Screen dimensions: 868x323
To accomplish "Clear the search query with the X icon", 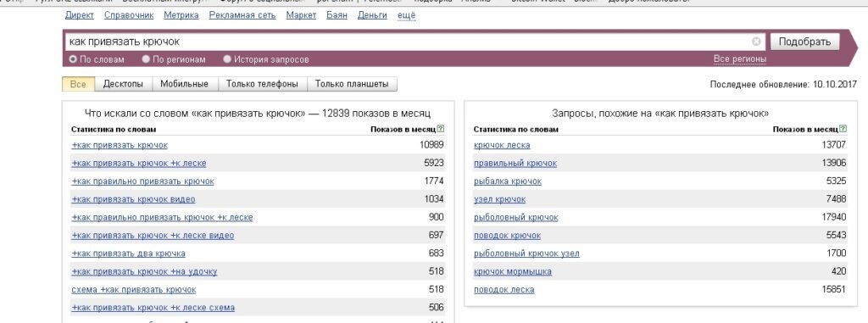I will click(x=756, y=42).
